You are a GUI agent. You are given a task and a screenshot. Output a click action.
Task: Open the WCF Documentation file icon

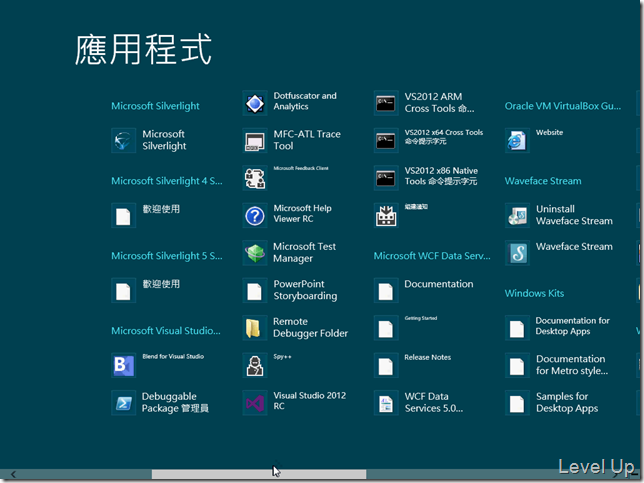386,290
